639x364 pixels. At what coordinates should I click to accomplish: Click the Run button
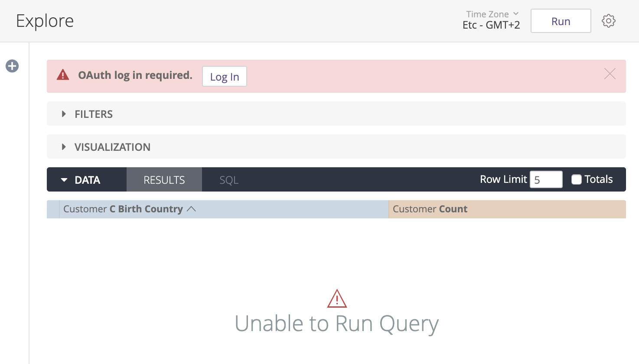(561, 20)
